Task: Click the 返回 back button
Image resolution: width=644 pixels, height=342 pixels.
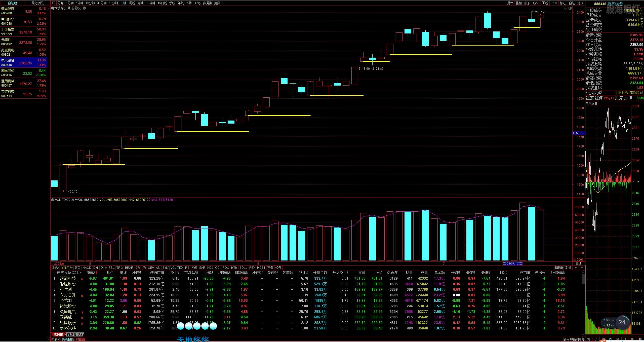Action: point(580,3)
